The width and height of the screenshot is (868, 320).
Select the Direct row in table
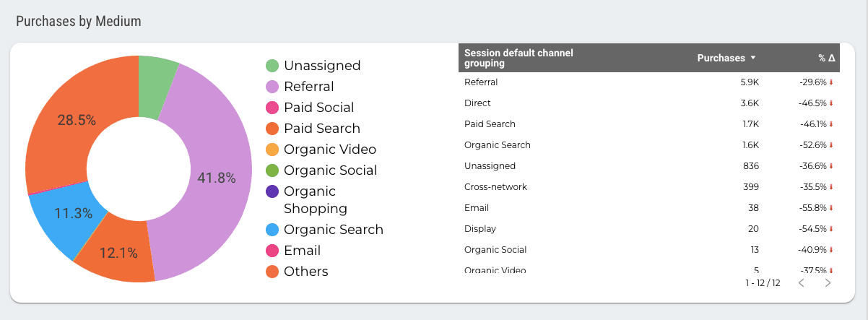[x=477, y=103]
